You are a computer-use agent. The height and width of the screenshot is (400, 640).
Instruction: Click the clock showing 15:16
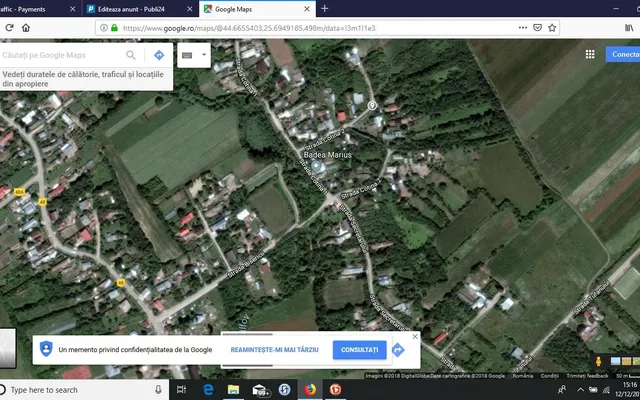(x=630, y=385)
